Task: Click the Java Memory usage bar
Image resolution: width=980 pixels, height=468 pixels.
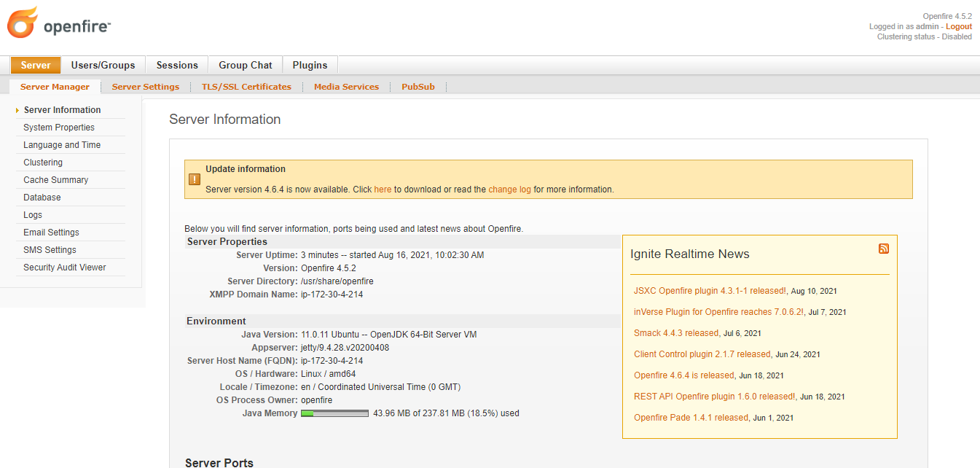Action: pyautogui.click(x=334, y=413)
